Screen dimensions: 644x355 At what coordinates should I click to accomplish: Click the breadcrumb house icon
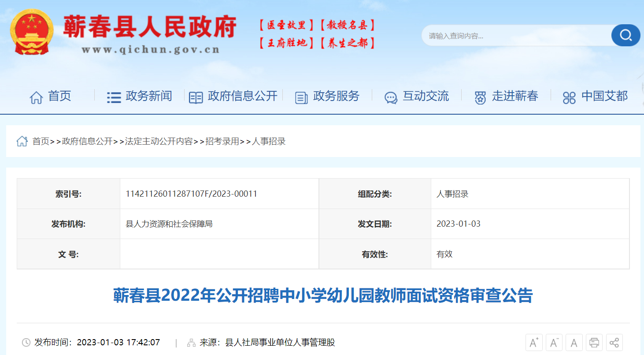point(22,141)
